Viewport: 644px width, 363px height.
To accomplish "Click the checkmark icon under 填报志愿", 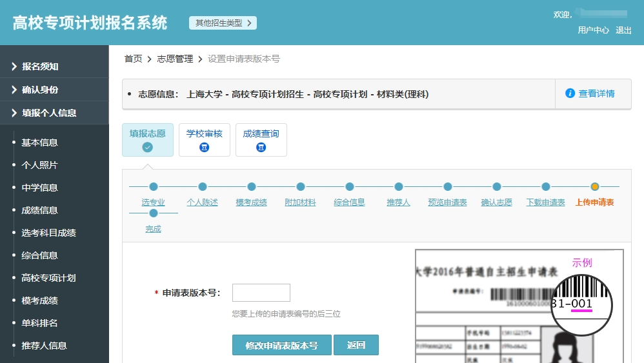I will (147, 147).
